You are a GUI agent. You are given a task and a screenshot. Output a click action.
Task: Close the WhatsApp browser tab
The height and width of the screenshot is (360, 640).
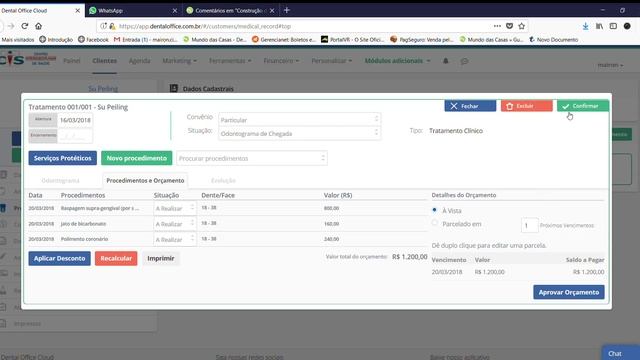click(x=175, y=11)
